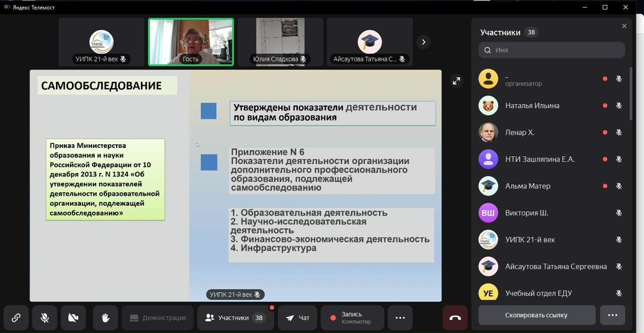Click the participants list scrollbar
Viewport: 644px width, 333px height.
coord(631,95)
